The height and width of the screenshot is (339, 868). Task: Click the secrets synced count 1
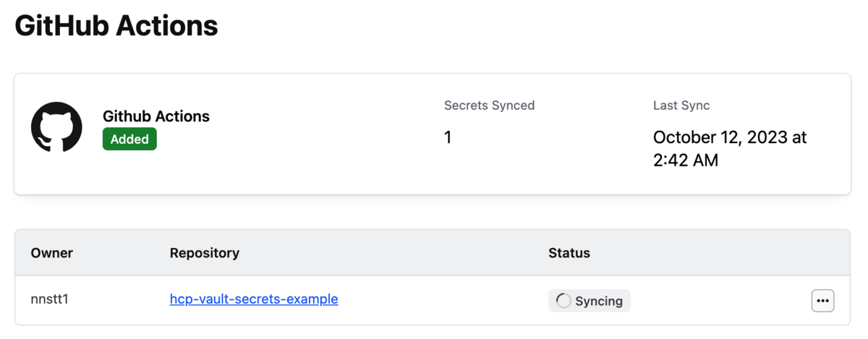tap(448, 137)
